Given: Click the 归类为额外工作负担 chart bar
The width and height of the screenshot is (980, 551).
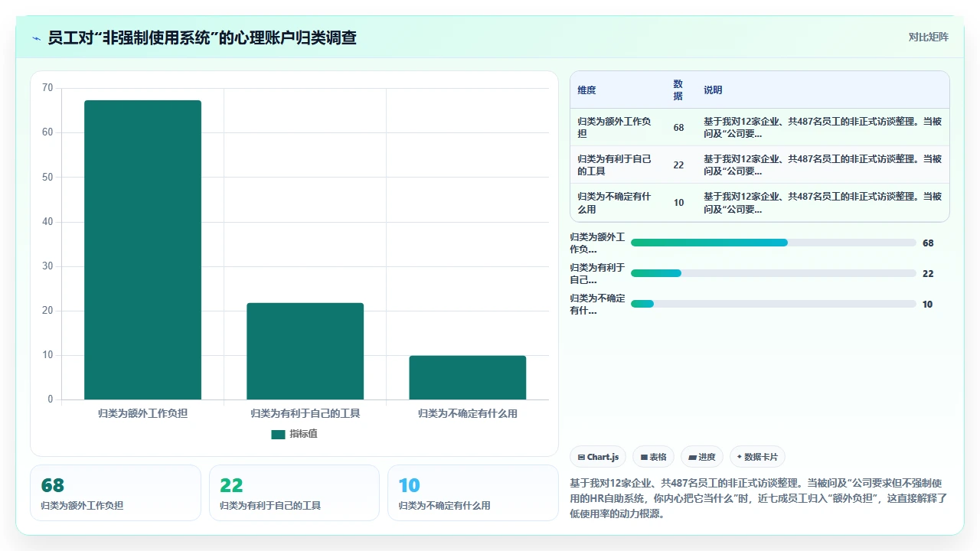Looking at the screenshot, I should coord(142,249).
